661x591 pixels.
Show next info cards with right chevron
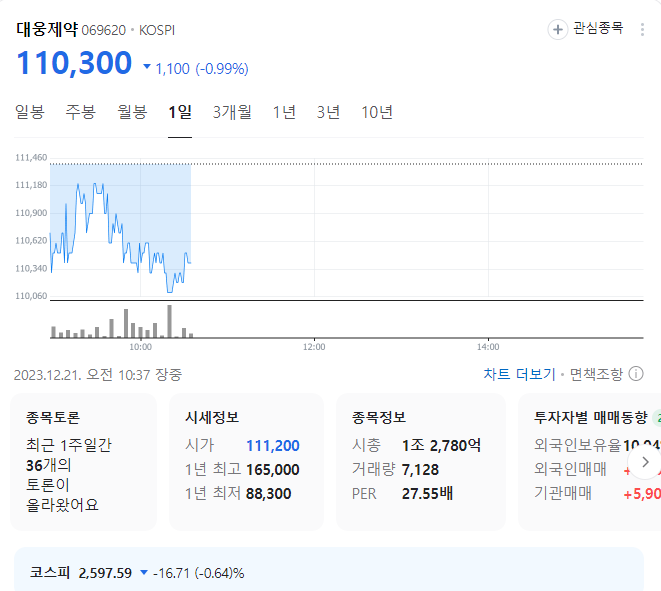[645, 462]
